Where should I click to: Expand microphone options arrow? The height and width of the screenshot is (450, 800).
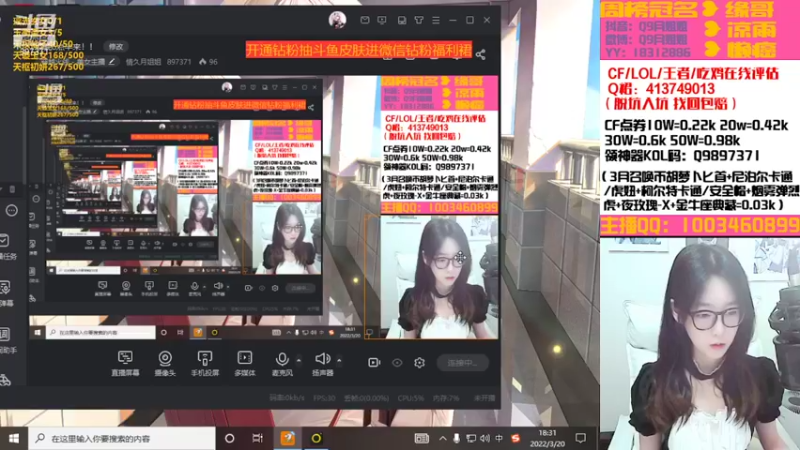[x=298, y=360]
